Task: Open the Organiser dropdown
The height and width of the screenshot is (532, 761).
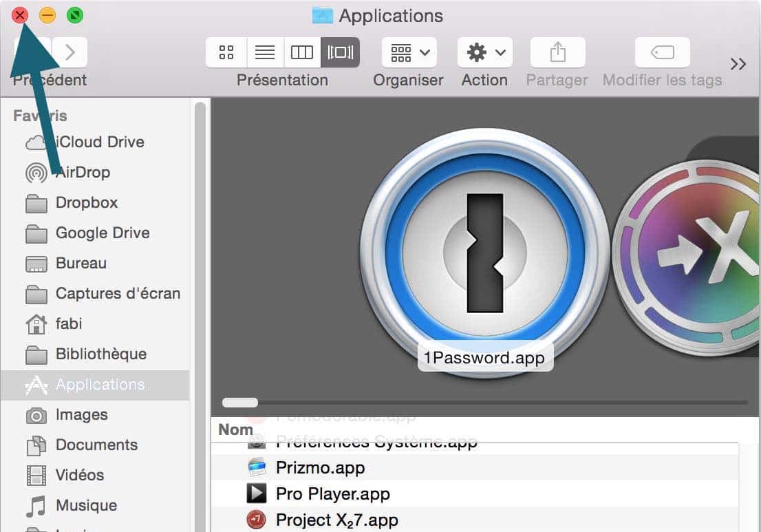Action: pos(409,52)
